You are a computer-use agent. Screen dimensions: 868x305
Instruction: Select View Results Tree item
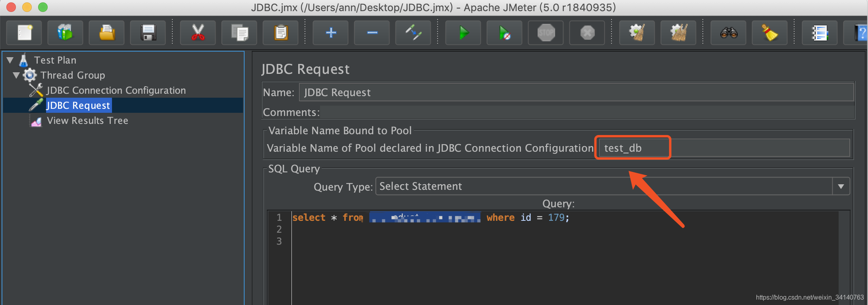click(x=87, y=121)
